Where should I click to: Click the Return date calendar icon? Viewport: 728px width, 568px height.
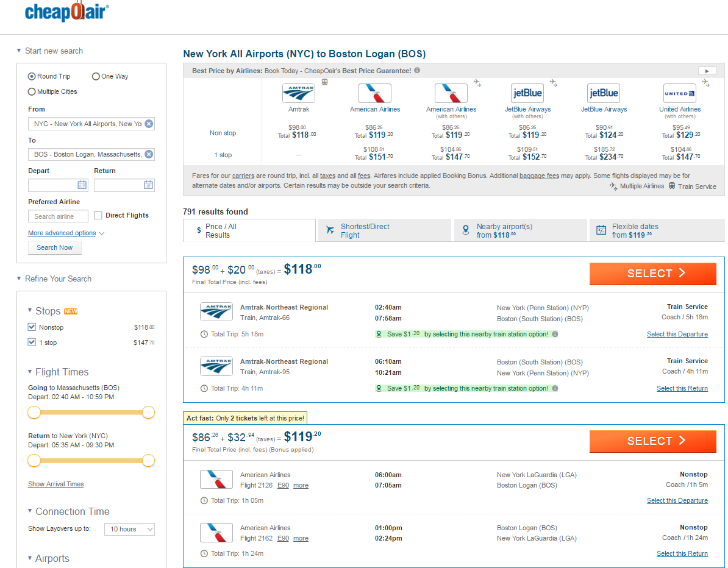pos(148,185)
